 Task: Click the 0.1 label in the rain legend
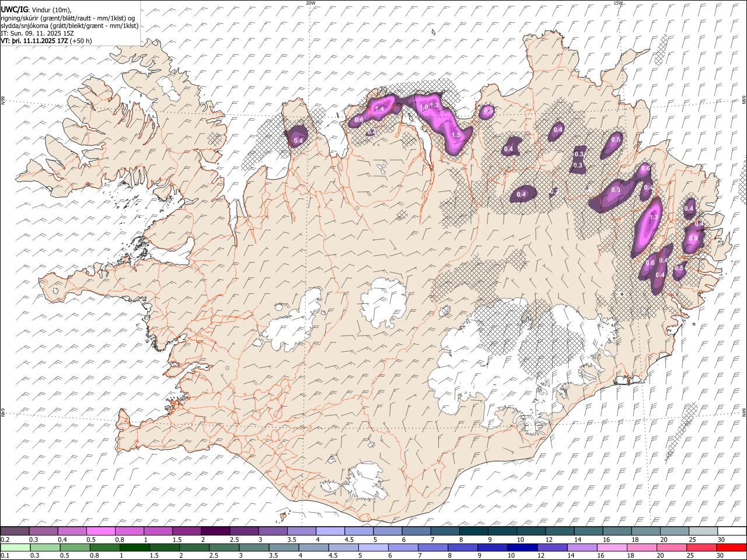tap(5, 555)
